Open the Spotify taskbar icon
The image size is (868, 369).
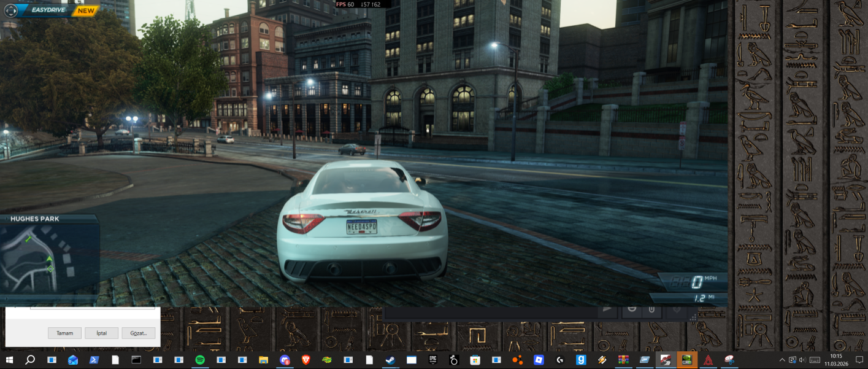200,360
